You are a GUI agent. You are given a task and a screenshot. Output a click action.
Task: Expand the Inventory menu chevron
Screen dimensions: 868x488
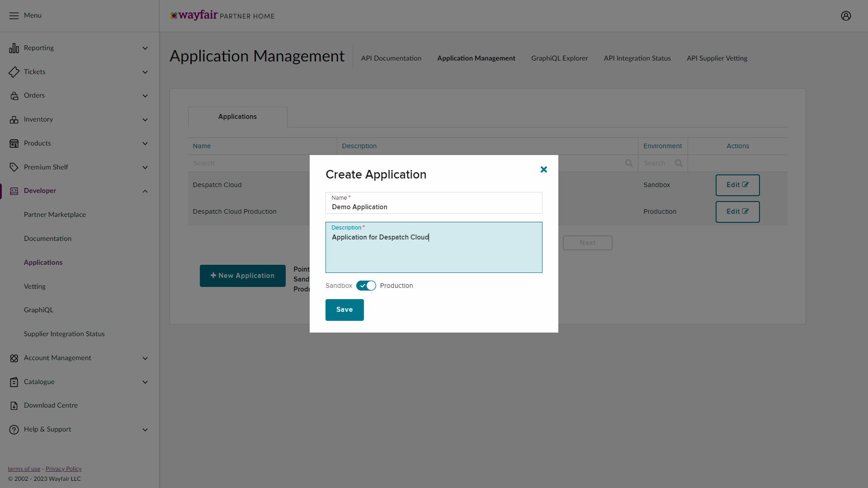(x=145, y=120)
